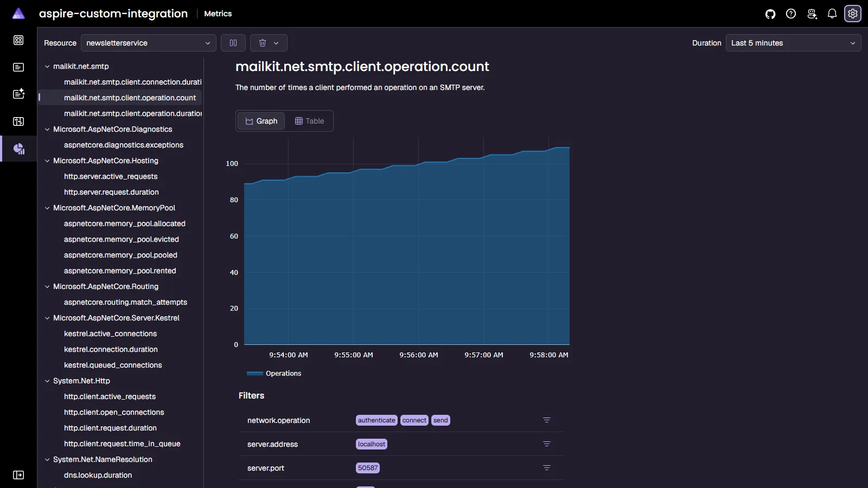Collapse System.Net.NameResolution group

coord(47,459)
